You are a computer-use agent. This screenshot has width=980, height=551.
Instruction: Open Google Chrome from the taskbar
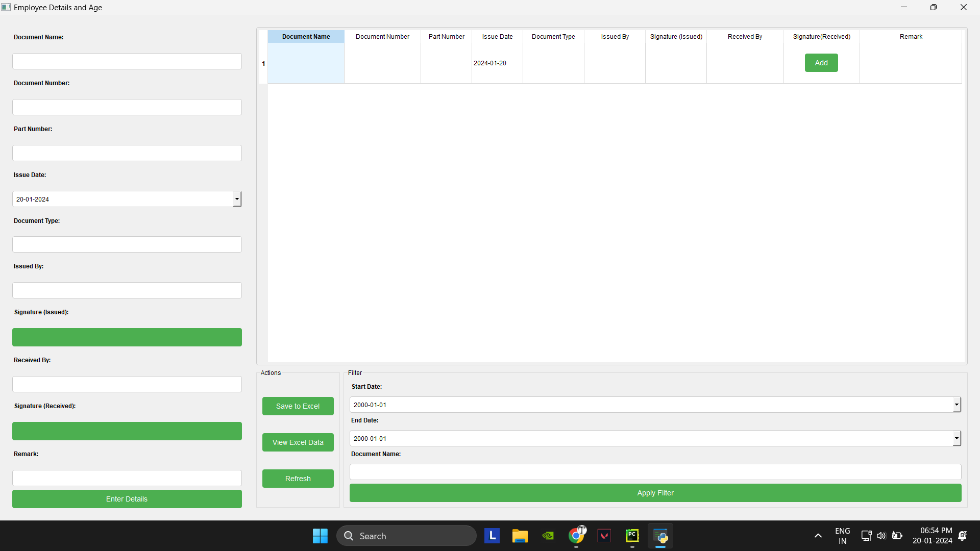click(x=576, y=536)
